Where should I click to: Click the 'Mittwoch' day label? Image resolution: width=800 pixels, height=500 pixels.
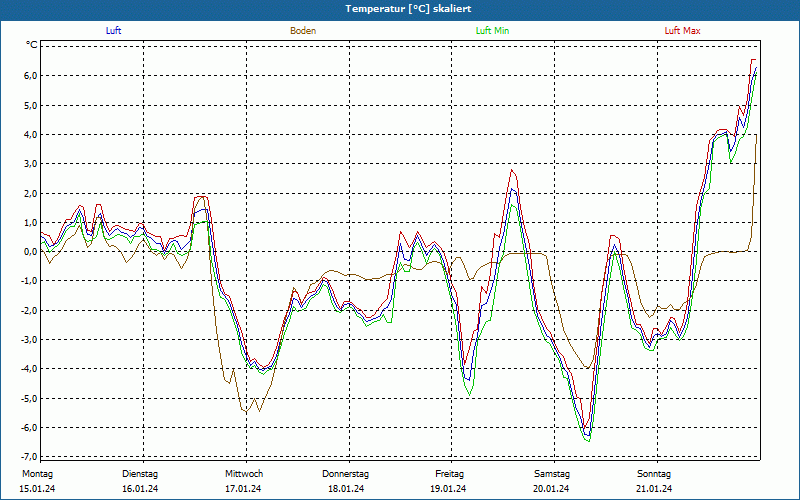tap(244, 473)
